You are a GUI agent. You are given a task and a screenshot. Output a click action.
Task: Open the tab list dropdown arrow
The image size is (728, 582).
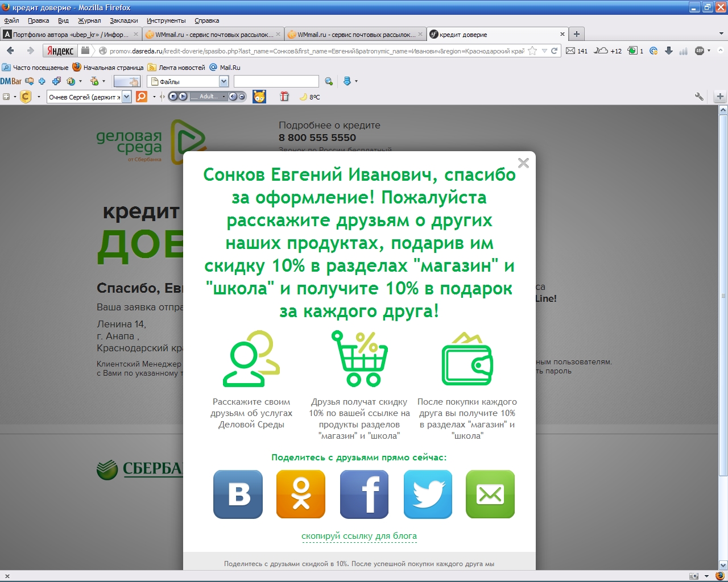tap(722, 34)
